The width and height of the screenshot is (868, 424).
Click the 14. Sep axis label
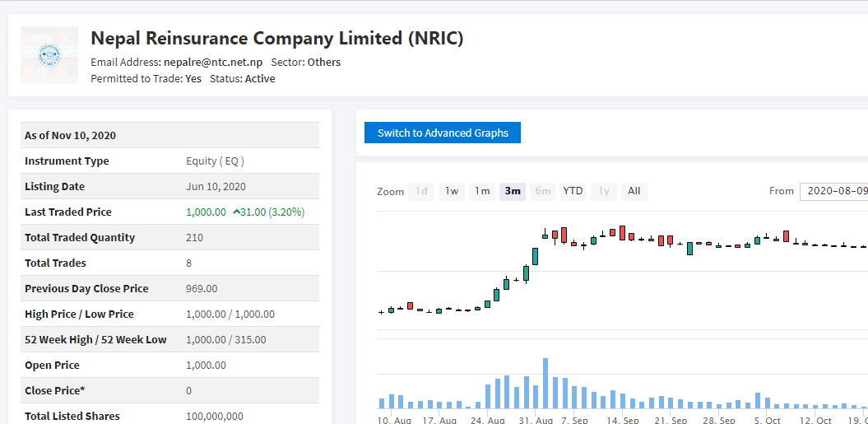tap(623, 420)
